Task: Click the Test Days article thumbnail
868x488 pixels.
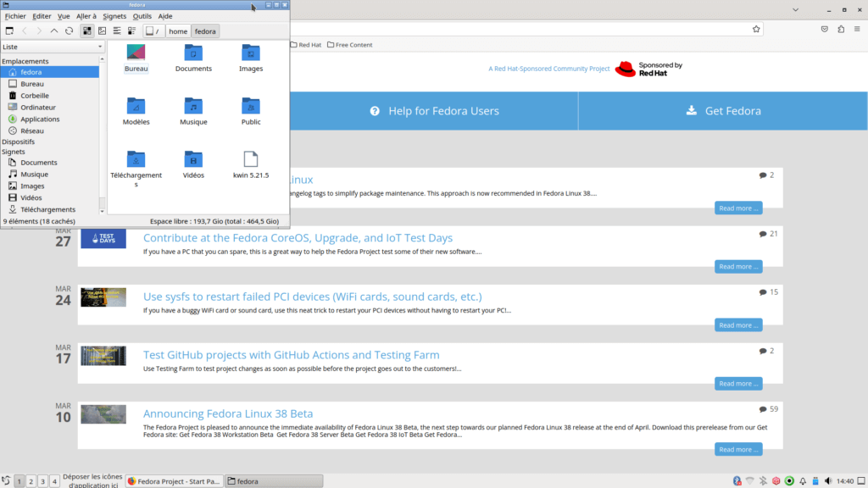Action: pyautogui.click(x=103, y=238)
